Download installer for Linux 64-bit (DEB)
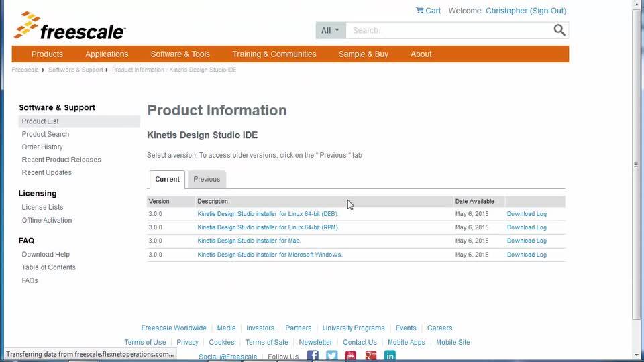 coord(268,214)
